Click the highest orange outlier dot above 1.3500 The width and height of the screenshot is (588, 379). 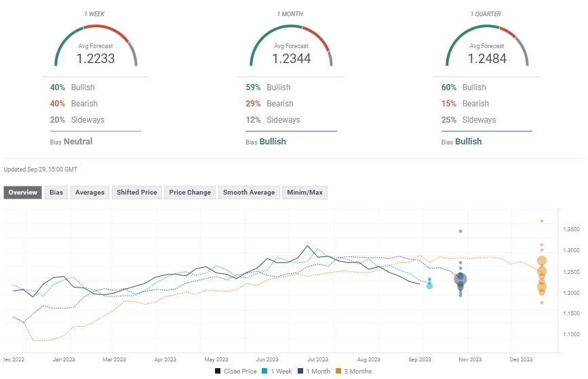pos(542,220)
